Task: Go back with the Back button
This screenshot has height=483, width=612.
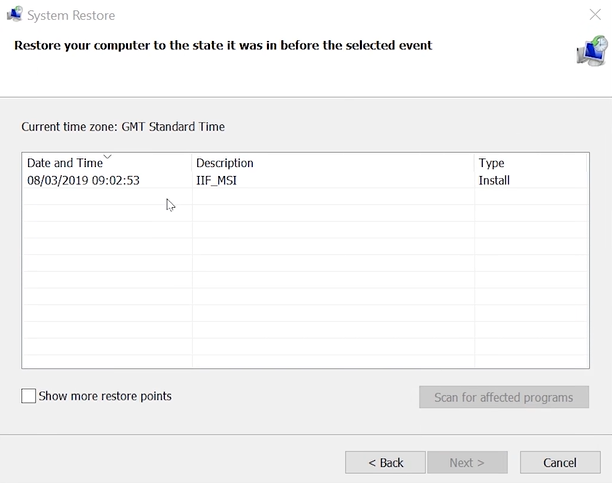Action: [385, 463]
